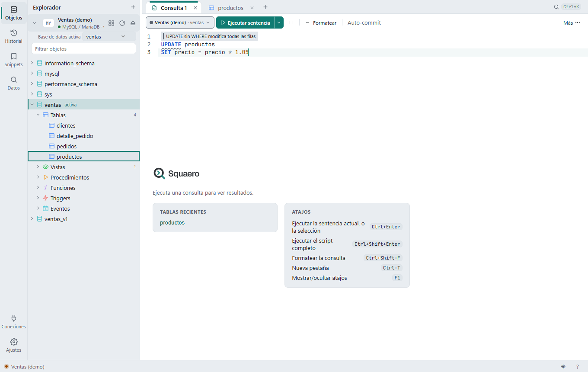This screenshot has height=372, width=588.
Task: Select the pedidos table
Action: pyautogui.click(x=84, y=146)
